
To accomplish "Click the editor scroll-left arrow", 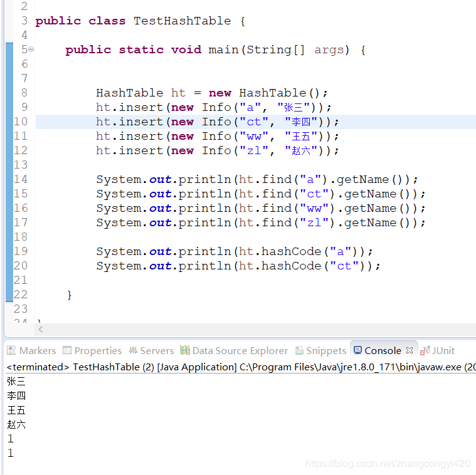I will (40, 329).
